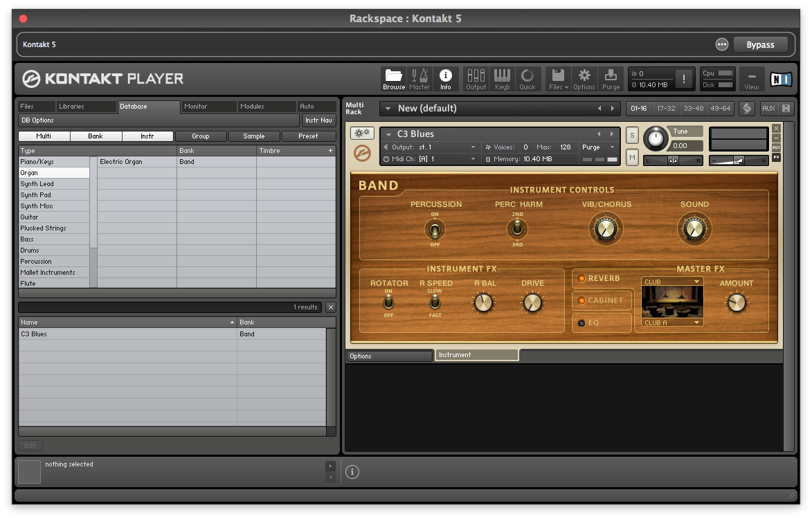The height and width of the screenshot is (519, 812).
Task: Open instrument edit wrench icon
Action: coord(362,133)
